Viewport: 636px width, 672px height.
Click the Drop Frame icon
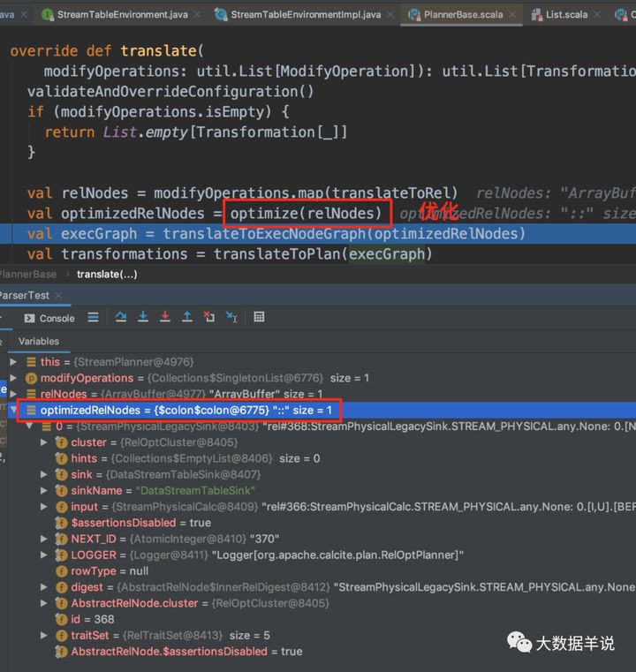209,317
